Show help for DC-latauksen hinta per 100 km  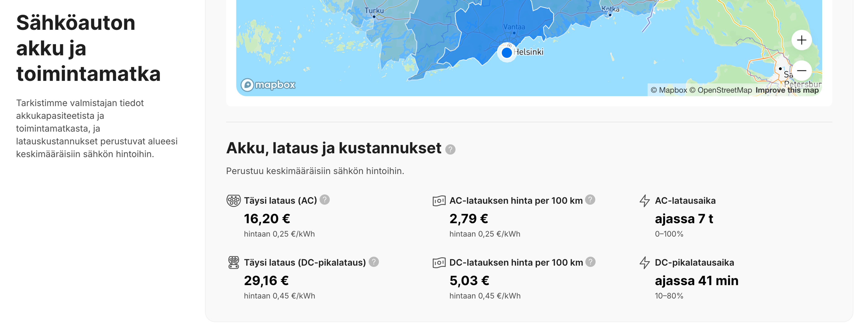(590, 262)
